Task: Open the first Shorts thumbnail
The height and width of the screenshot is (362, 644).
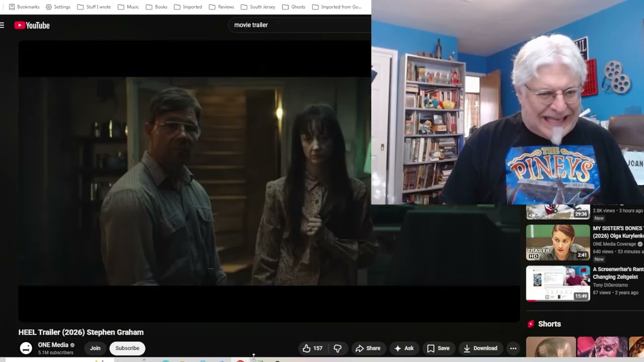Action: [551, 347]
